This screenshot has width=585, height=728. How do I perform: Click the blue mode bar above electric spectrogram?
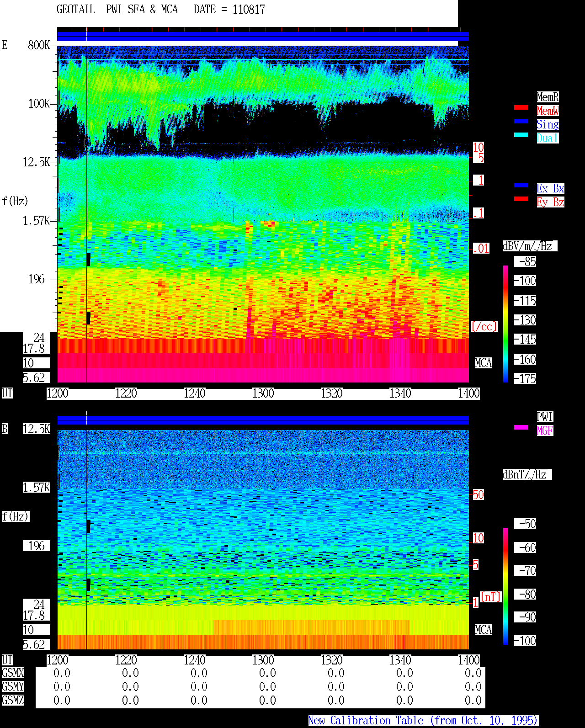pyautogui.click(x=263, y=37)
